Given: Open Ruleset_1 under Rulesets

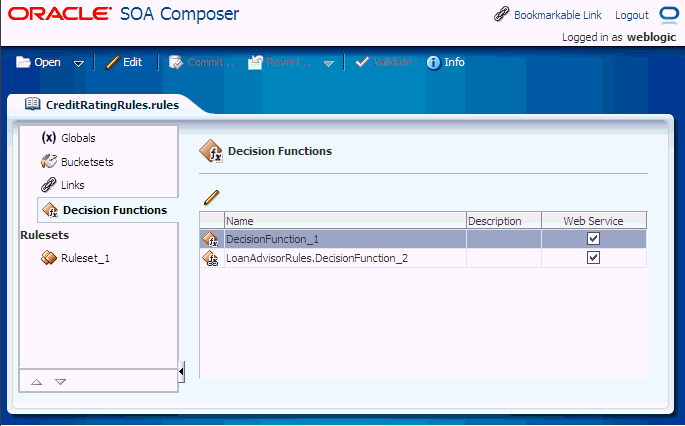Looking at the screenshot, I should point(85,258).
